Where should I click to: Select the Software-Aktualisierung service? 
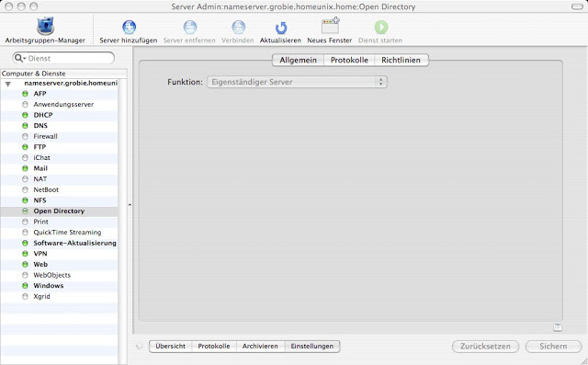59,243
